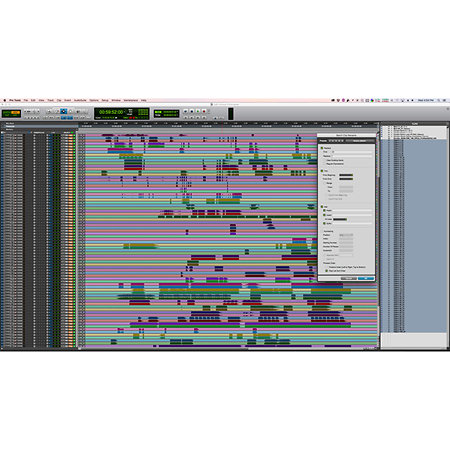Viewport: 450px width, 450px height.
Task: Toggle the Trim checkbox in rename dialog
Action: (322, 171)
